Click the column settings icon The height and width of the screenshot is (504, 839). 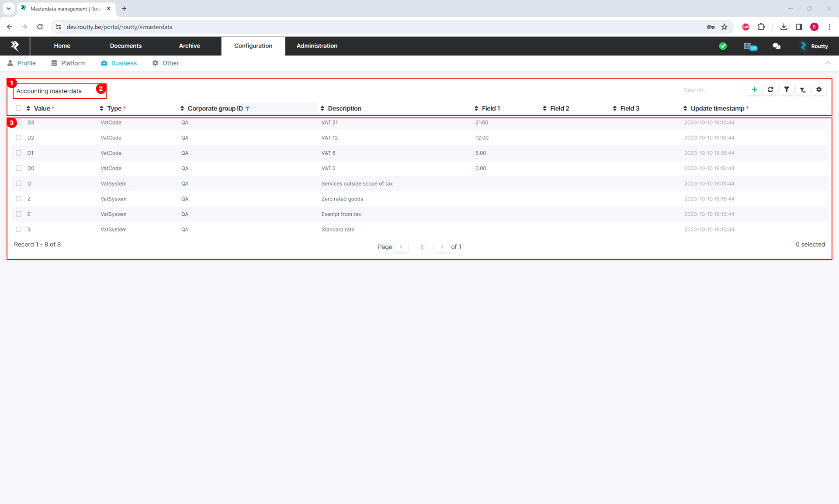[x=819, y=90]
